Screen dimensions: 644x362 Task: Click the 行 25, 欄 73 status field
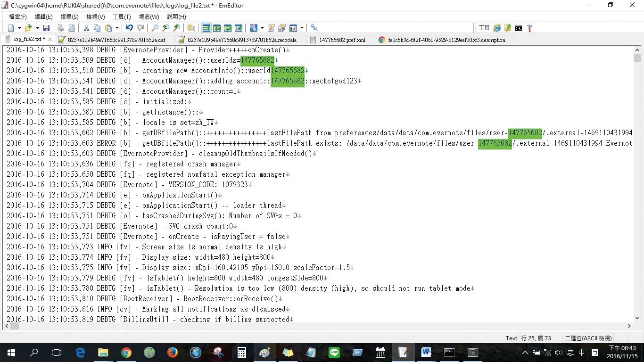click(x=536, y=338)
